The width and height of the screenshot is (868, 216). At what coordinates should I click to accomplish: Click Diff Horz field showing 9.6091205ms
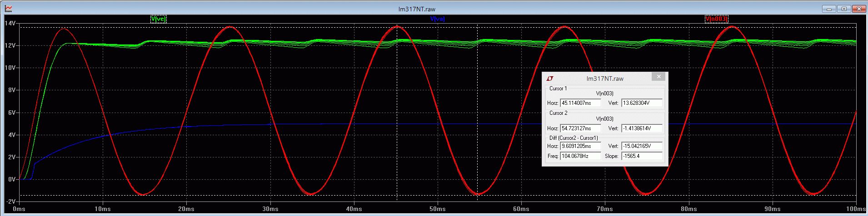(x=580, y=147)
